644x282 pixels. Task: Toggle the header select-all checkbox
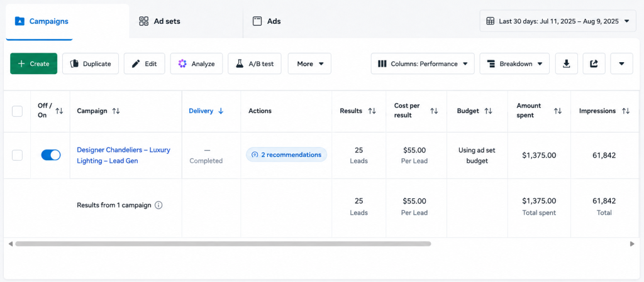point(17,111)
